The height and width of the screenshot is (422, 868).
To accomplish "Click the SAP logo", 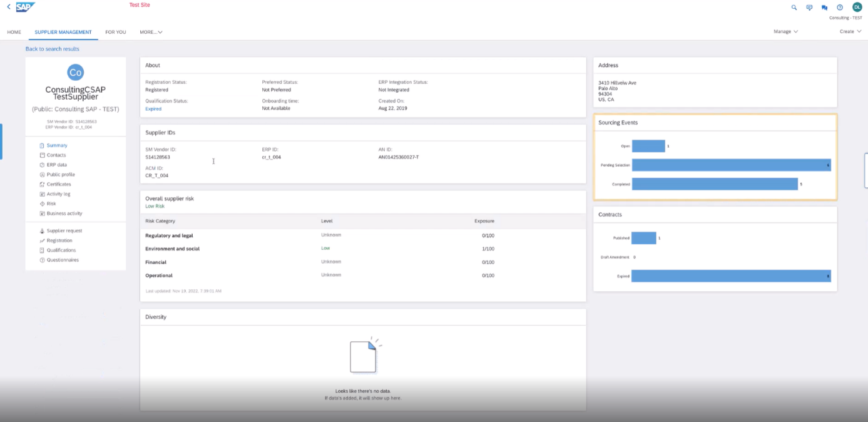I will (x=26, y=7).
